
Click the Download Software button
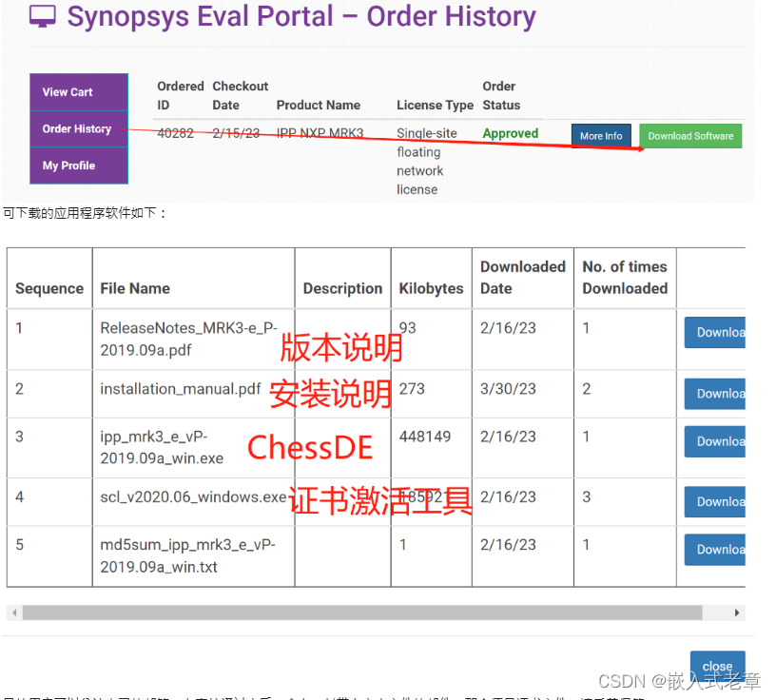(690, 136)
